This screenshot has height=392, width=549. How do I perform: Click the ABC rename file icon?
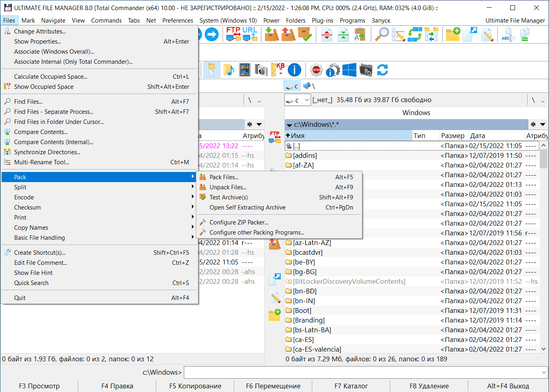point(507,35)
